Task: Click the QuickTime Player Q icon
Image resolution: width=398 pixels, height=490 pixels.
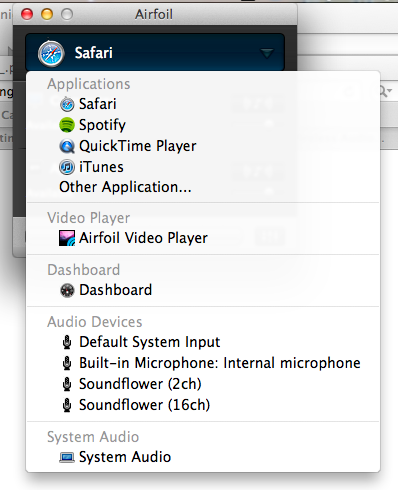Action: click(67, 146)
